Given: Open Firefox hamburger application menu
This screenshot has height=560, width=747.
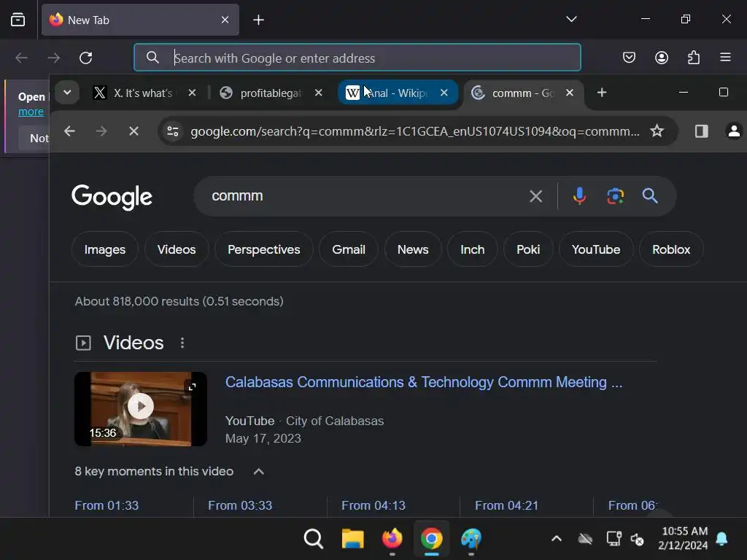Looking at the screenshot, I should click(725, 58).
